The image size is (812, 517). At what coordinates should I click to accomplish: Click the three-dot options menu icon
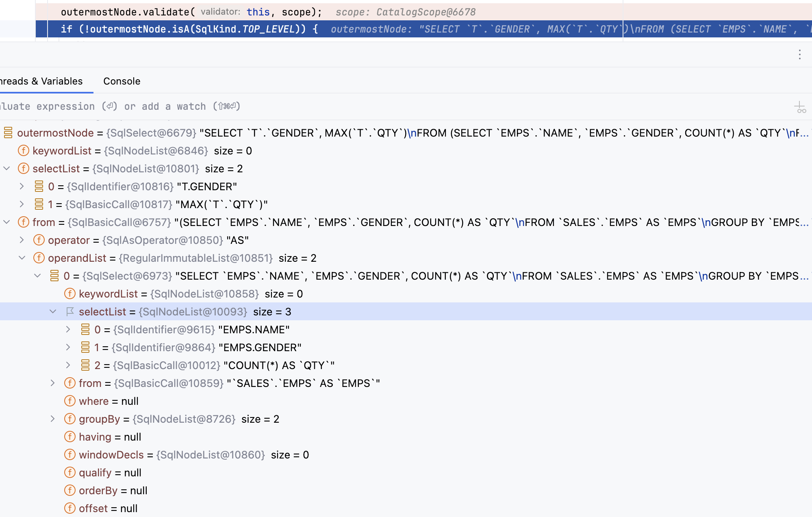(x=799, y=54)
